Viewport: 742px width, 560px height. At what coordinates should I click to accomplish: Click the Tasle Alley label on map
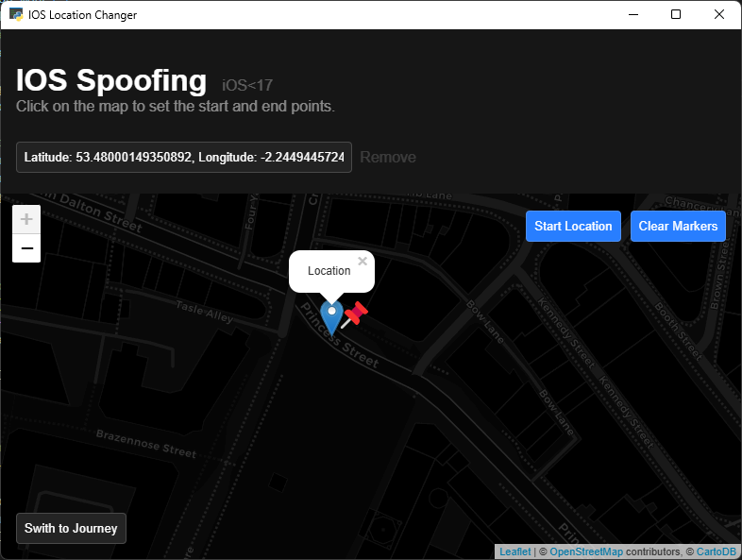click(204, 313)
